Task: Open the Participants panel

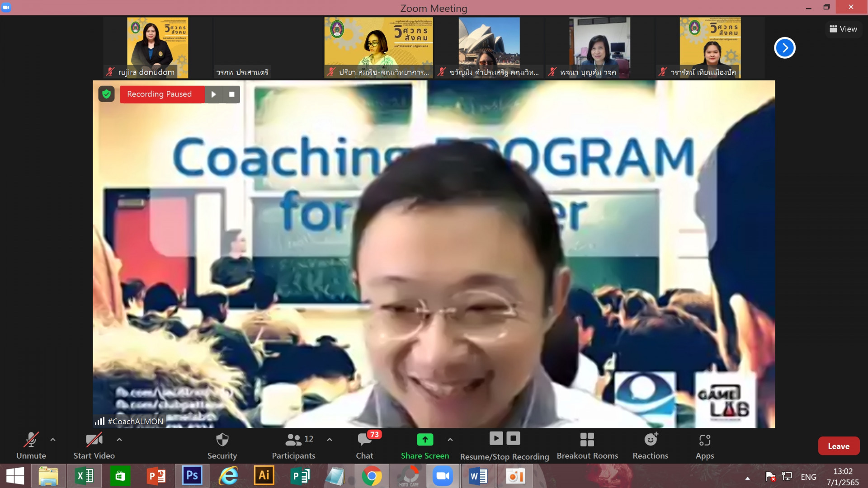Action: click(294, 446)
